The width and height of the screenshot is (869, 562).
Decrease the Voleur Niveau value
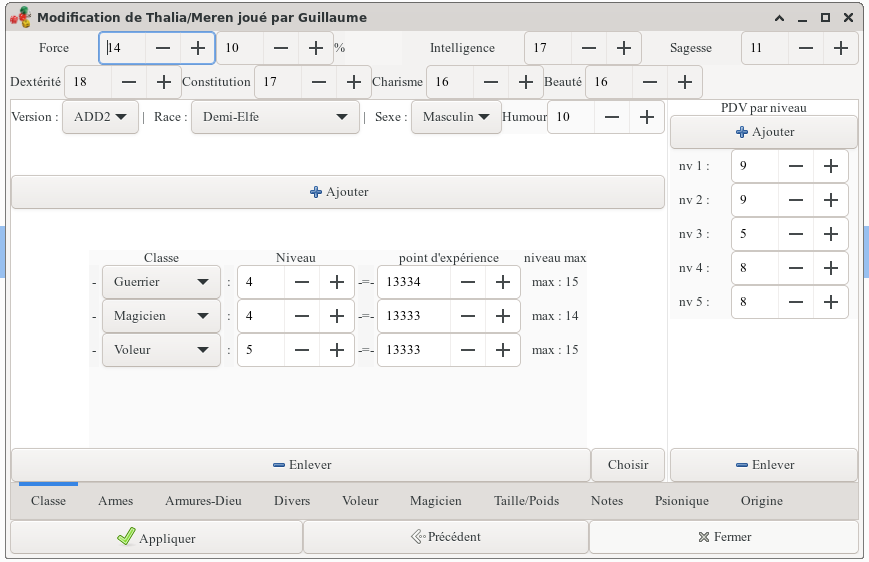tap(302, 350)
